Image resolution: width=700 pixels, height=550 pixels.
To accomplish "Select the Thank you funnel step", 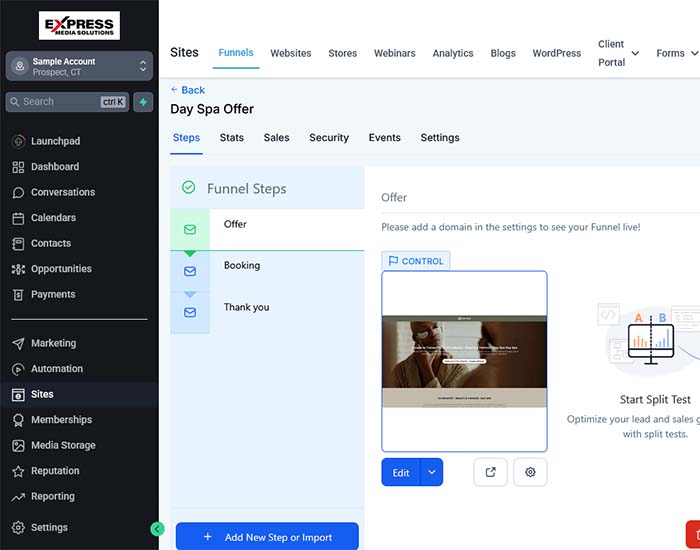I will click(x=267, y=313).
